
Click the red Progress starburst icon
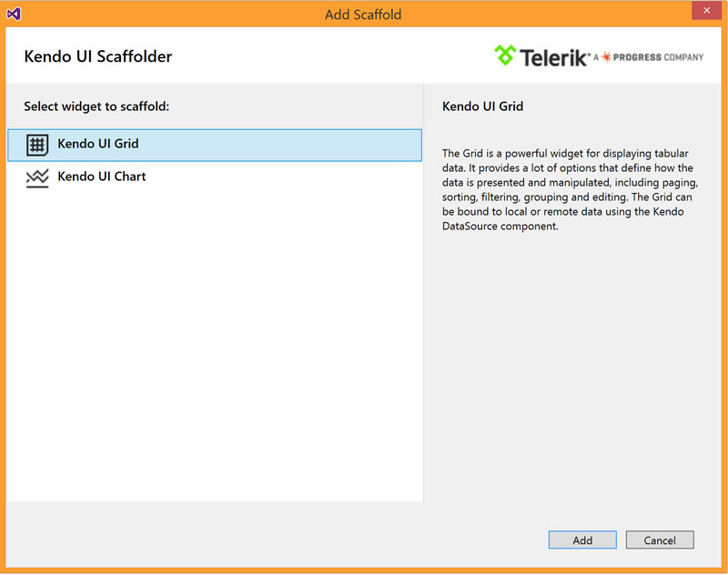[x=606, y=57]
